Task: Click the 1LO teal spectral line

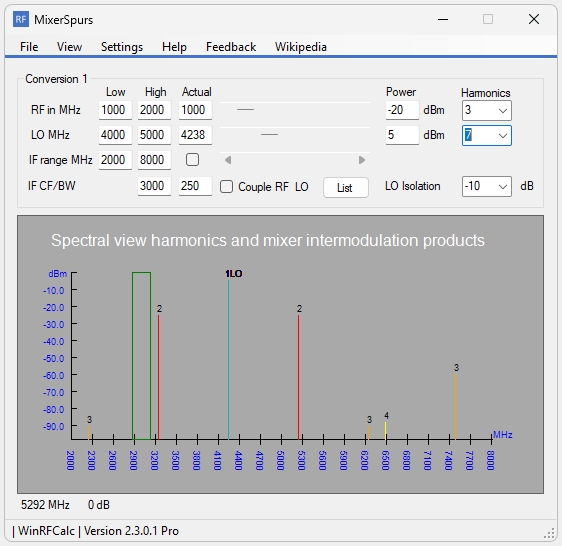Action: point(229,360)
